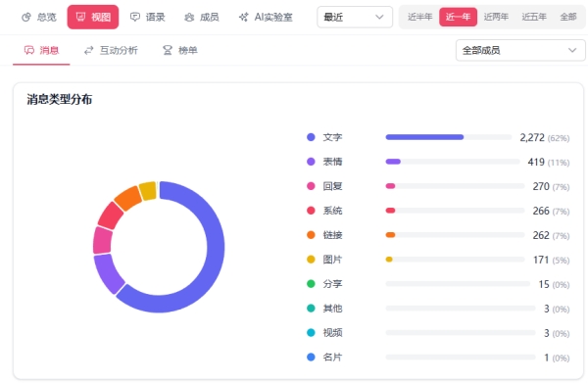Image resolution: width=588 pixels, height=383 pixels.
Task: Open the 总览 overview tab
Action: pyautogui.click(x=39, y=18)
